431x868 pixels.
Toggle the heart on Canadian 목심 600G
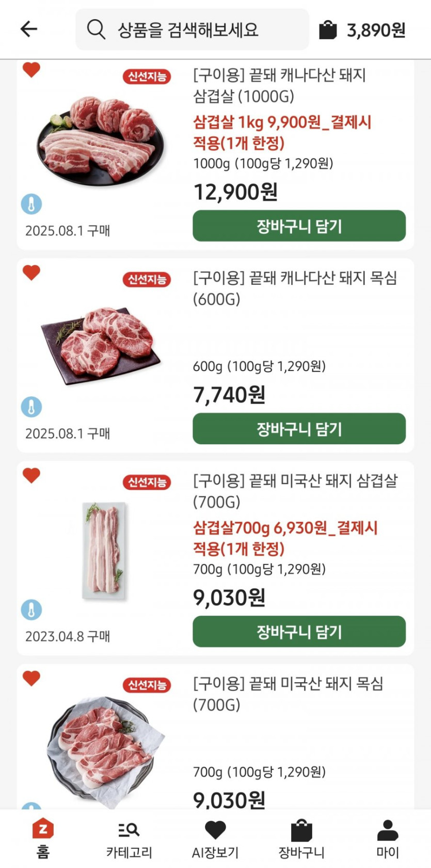[x=31, y=272]
